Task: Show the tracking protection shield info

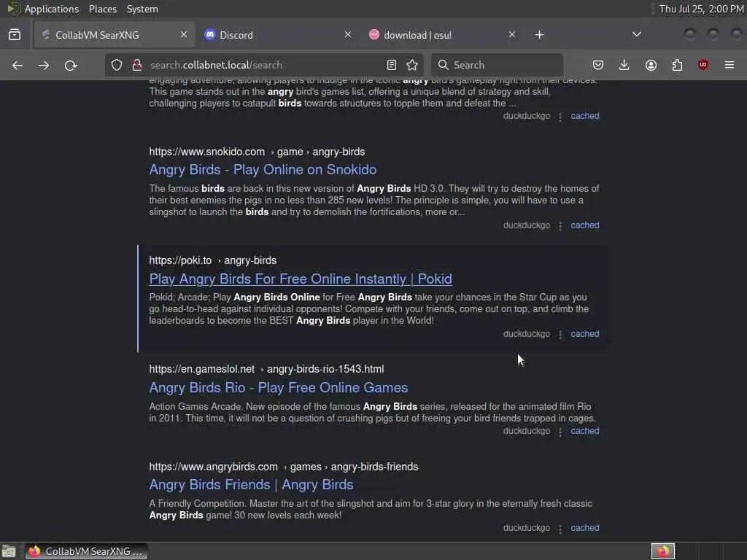Action: (117, 65)
